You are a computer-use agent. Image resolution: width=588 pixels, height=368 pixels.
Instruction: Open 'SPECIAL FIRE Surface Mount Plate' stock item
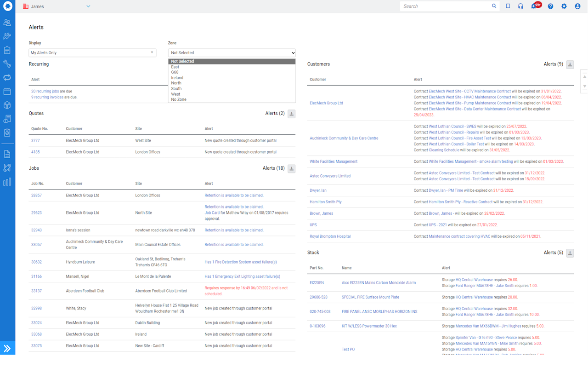click(370, 297)
